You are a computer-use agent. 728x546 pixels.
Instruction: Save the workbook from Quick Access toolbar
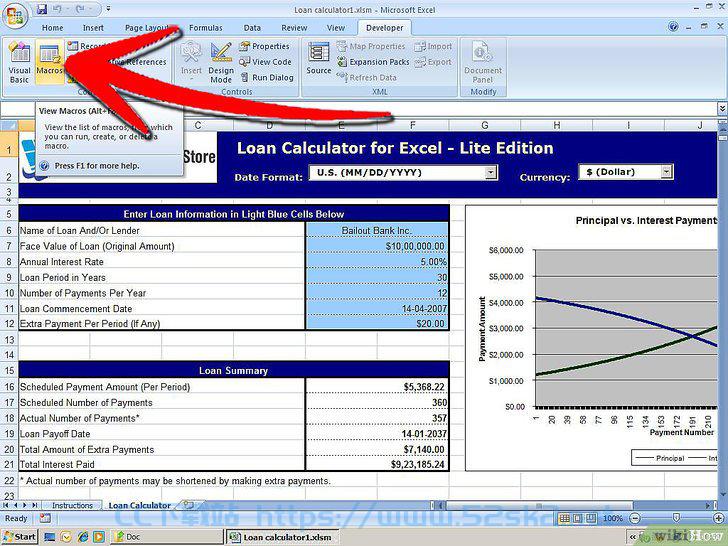click(42, 9)
